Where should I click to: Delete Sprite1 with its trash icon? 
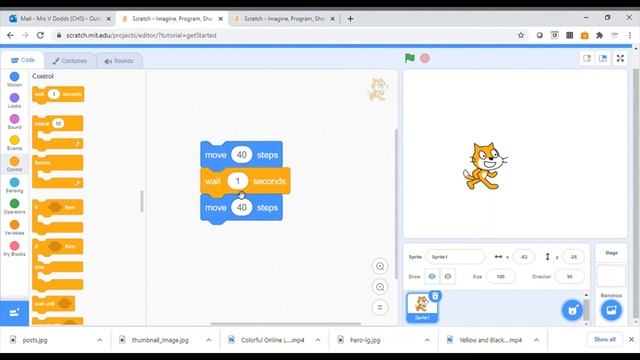[435, 296]
